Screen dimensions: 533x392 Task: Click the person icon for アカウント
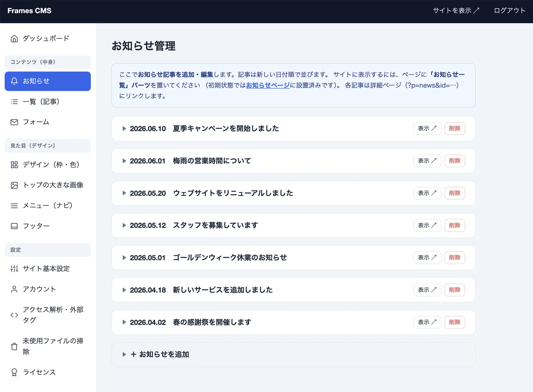point(14,289)
